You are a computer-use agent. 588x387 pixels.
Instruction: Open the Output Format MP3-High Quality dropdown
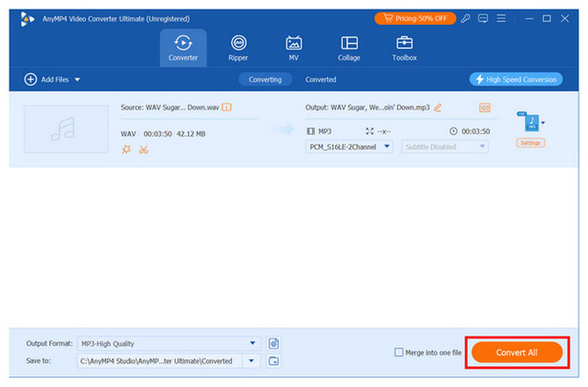pyautogui.click(x=169, y=343)
